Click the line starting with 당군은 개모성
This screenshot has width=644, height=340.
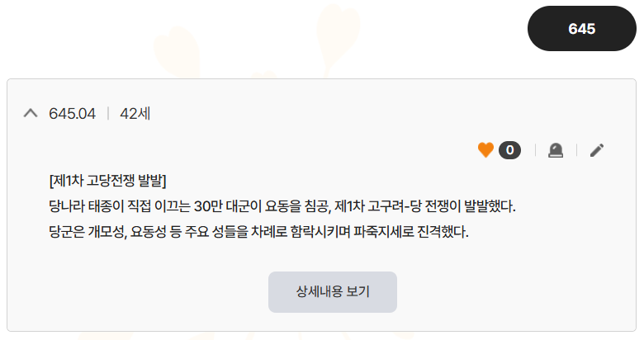click(258, 231)
